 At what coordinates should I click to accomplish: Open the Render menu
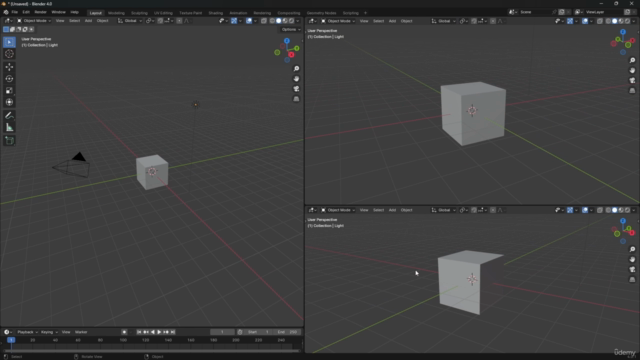pyautogui.click(x=40, y=12)
